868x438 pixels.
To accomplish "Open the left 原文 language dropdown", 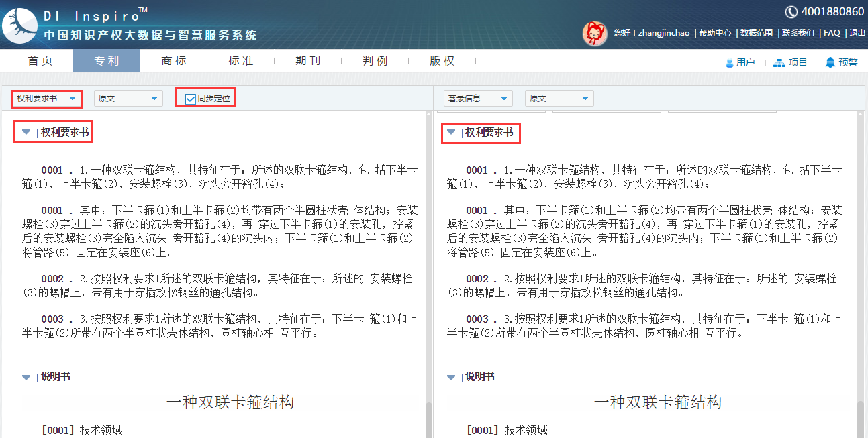I will click(128, 99).
